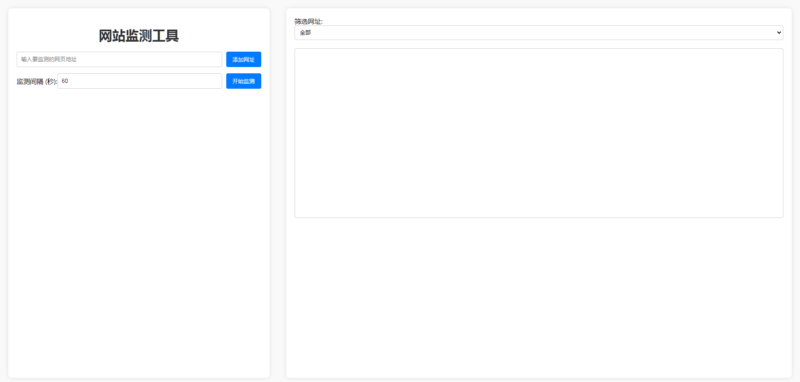Place cursor after the value 60
This screenshot has width=800, height=382.
tap(69, 81)
